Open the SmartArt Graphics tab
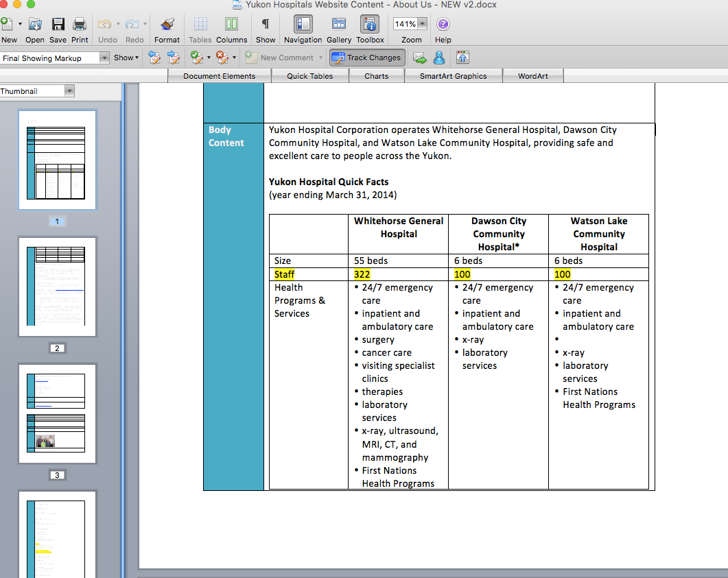Image resolution: width=728 pixels, height=578 pixels. click(453, 76)
